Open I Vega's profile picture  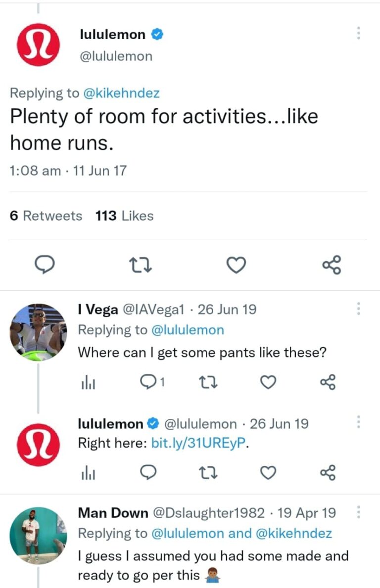point(38,332)
